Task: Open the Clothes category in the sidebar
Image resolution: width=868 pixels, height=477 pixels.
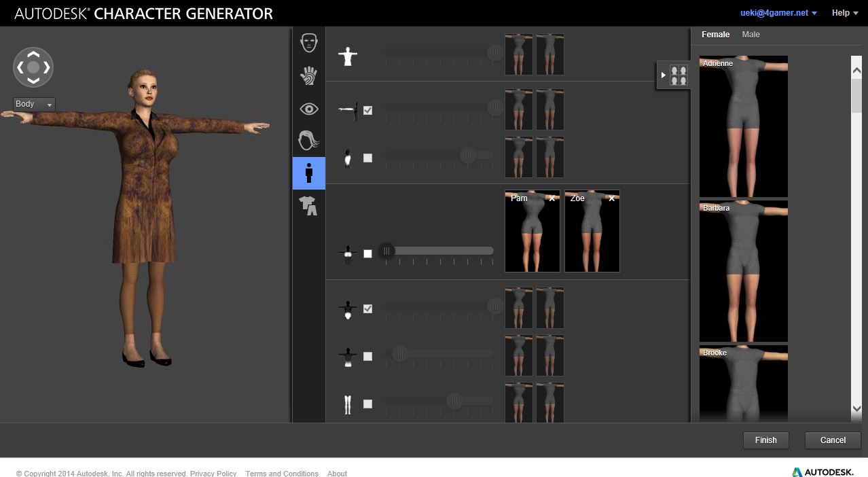Action: click(x=309, y=205)
